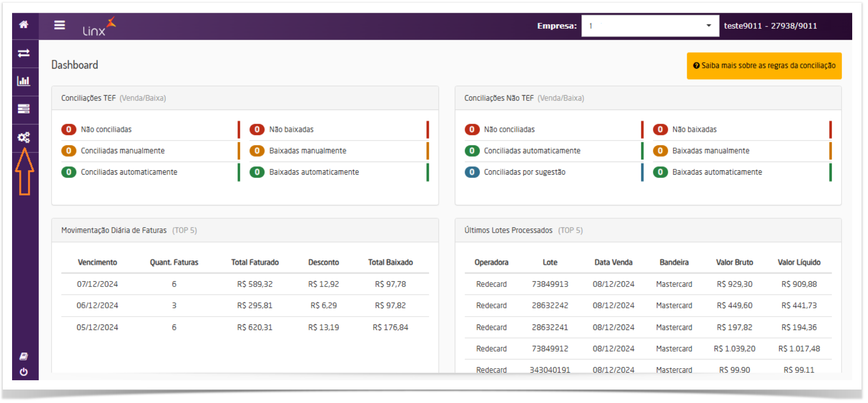
Task: Open the transfer arrows sidebar icon
Action: click(24, 53)
